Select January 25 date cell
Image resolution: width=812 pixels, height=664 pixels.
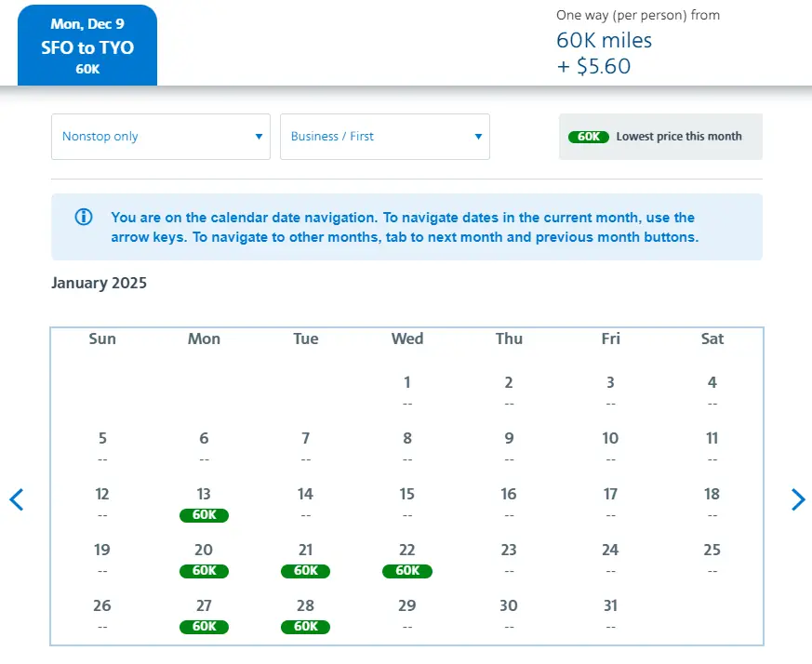pyautogui.click(x=712, y=558)
